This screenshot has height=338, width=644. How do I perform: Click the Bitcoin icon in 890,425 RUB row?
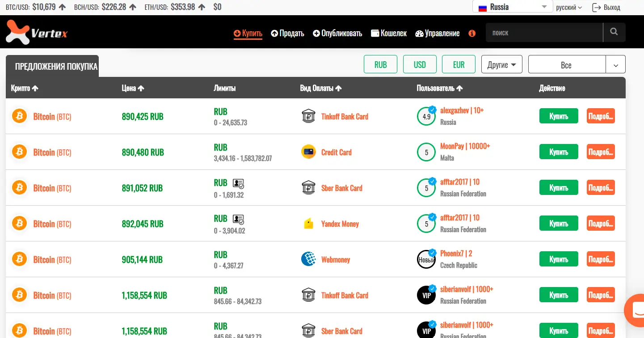[19, 116]
